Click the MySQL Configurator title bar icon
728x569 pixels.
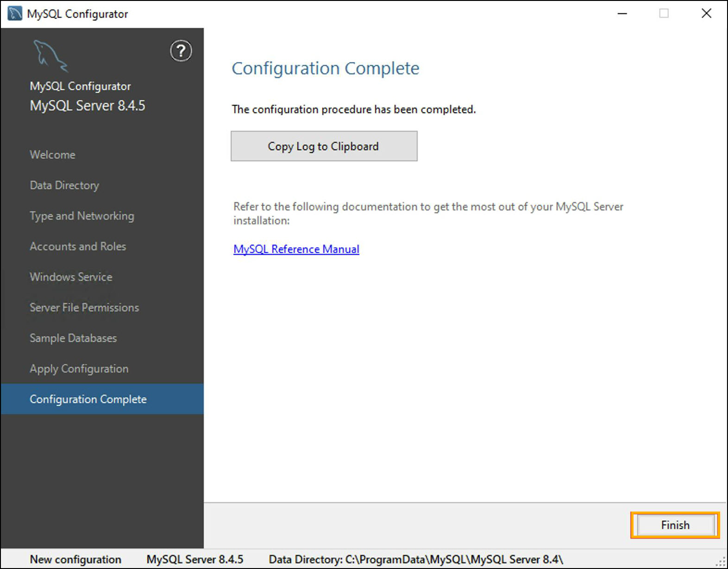[15, 13]
